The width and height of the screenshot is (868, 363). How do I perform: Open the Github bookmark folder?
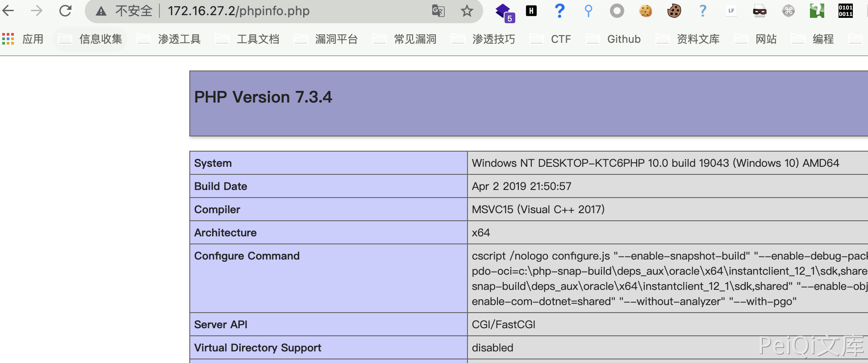tap(613, 39)
